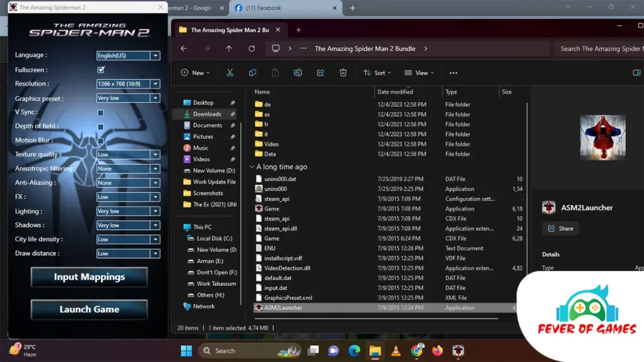Open the New menu in Explorer

195,73
